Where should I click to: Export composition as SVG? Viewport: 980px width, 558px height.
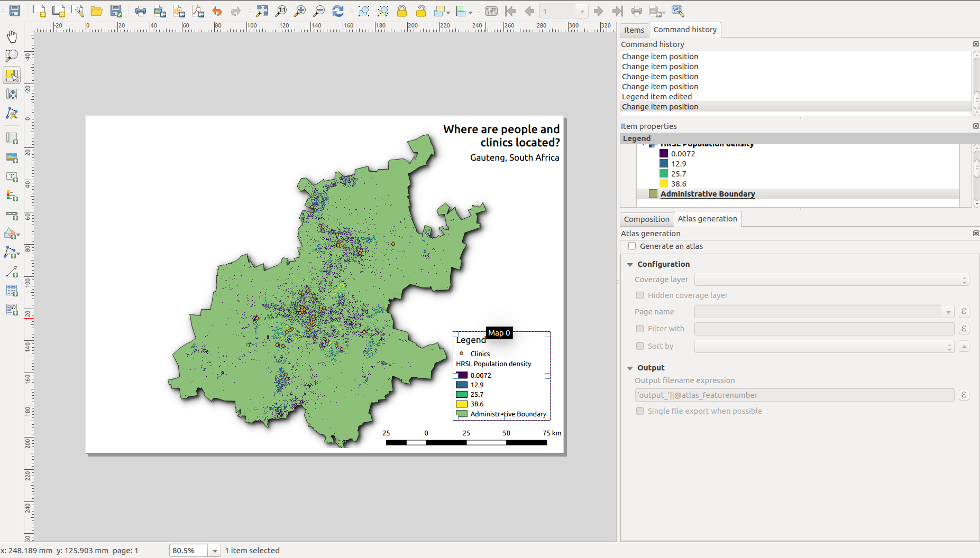point(179,11)
